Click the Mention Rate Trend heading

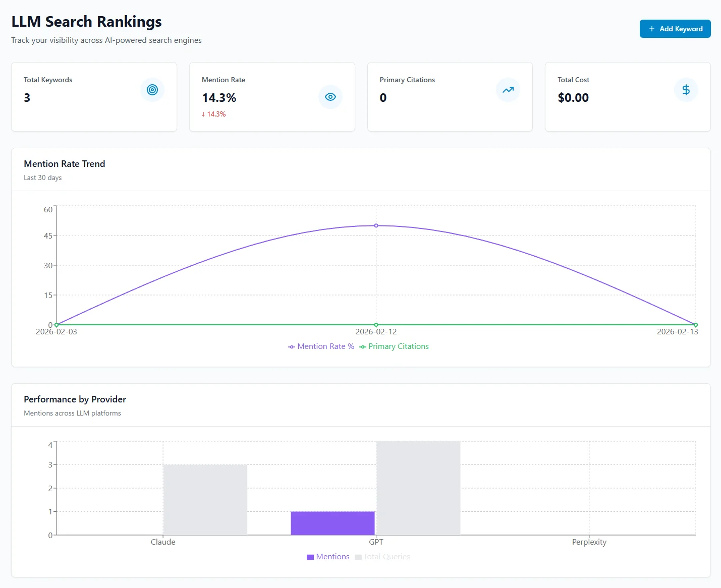pos(65,164)
